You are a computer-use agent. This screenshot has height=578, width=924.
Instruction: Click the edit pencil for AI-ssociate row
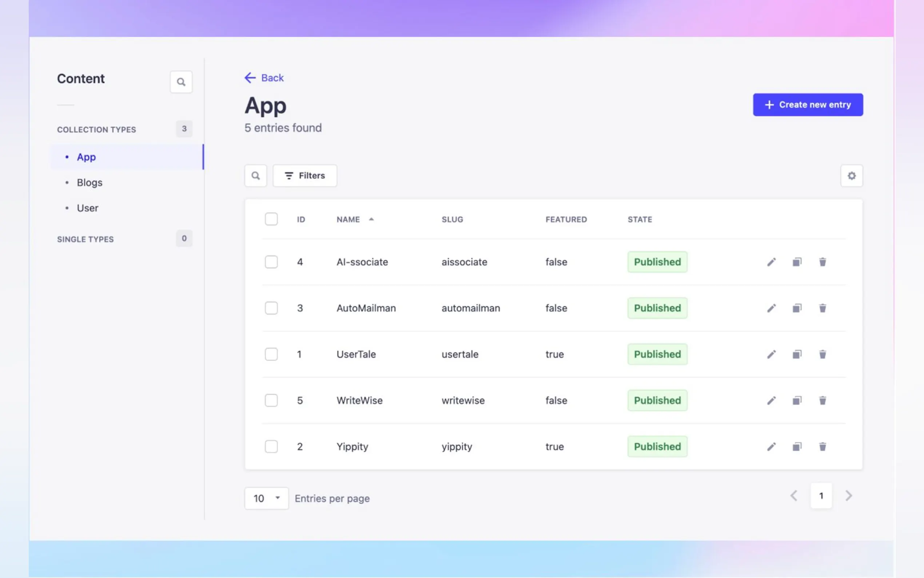point(771,262)
